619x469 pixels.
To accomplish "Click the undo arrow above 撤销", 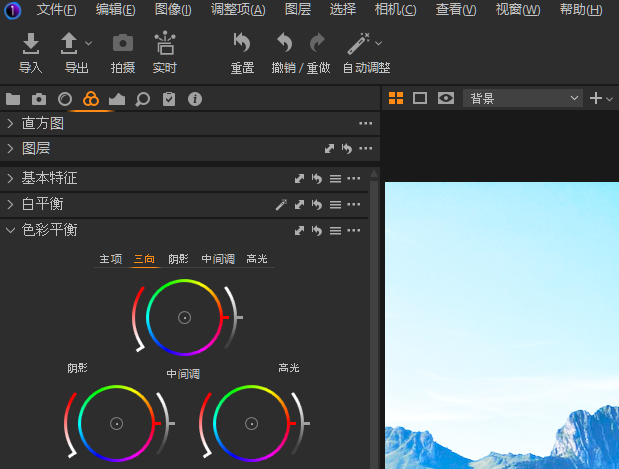I will click(x=284, y=43).
